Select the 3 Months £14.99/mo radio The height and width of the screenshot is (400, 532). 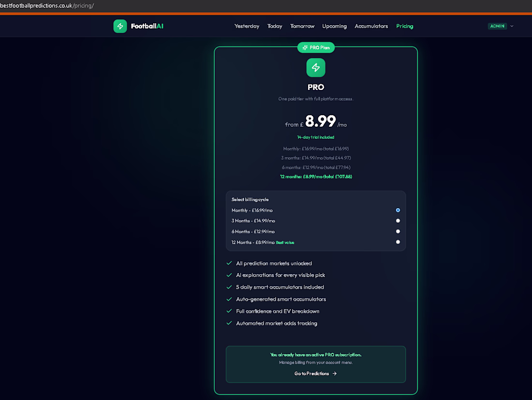pos(398,221)
